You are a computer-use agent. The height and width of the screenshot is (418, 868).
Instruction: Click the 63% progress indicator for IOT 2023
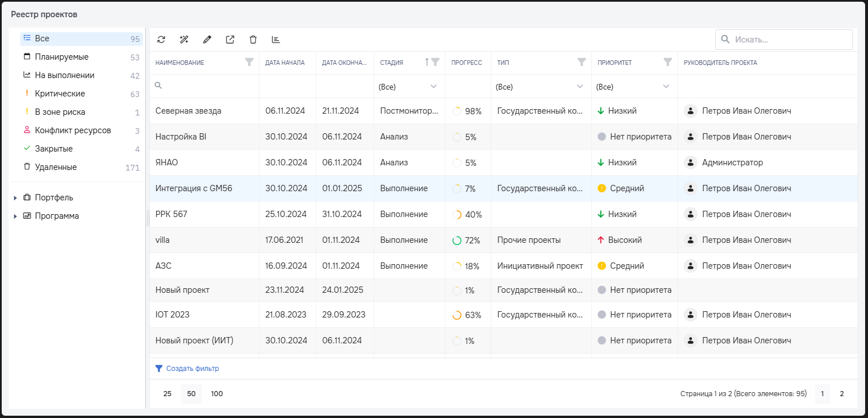pyautogui.click(x=467, y=315)
